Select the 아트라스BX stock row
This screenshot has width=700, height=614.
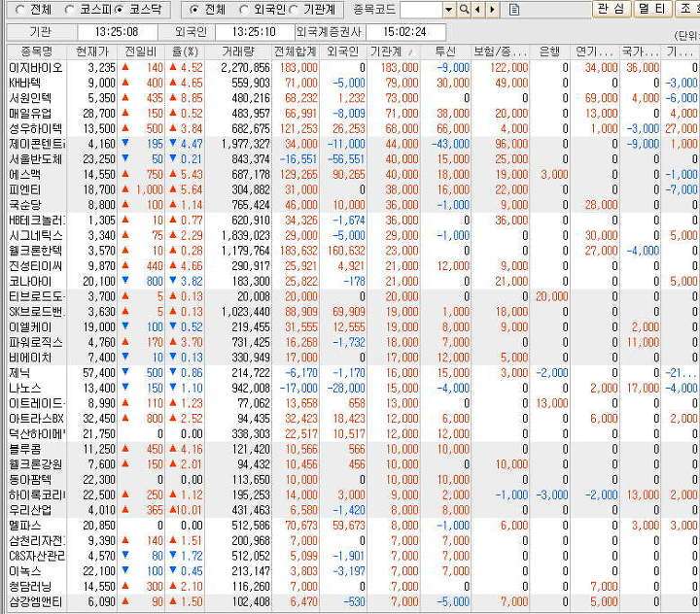[x=353, y=419]
